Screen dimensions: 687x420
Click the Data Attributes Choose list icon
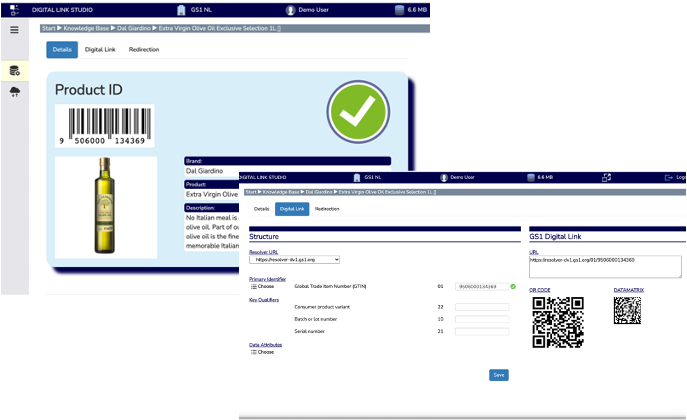tap(254, 352)
